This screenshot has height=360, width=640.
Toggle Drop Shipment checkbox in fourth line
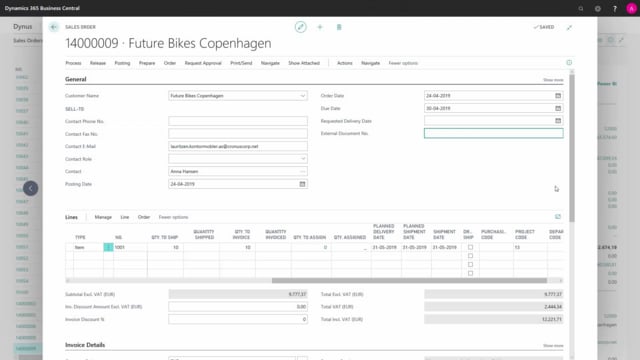tap(470, 273)
